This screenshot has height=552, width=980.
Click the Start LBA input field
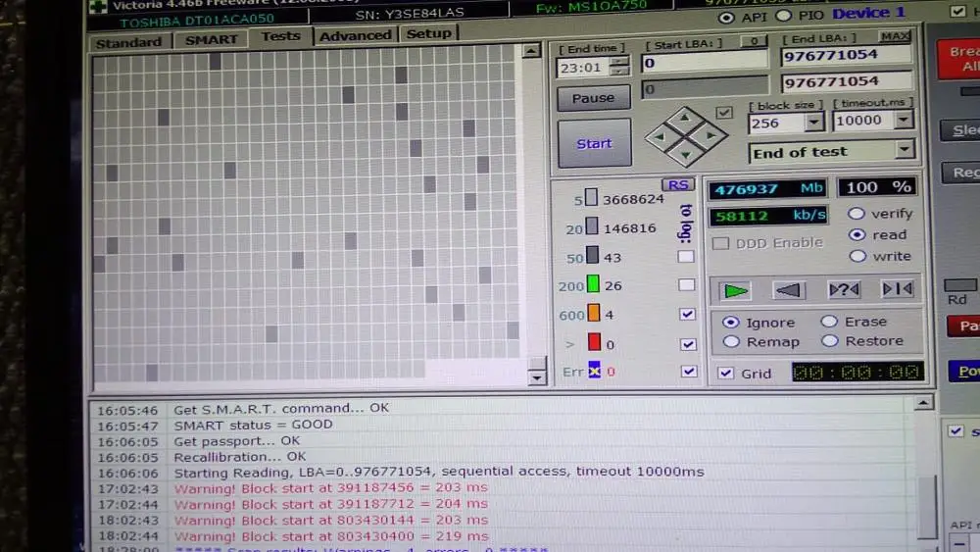(705, 63)
